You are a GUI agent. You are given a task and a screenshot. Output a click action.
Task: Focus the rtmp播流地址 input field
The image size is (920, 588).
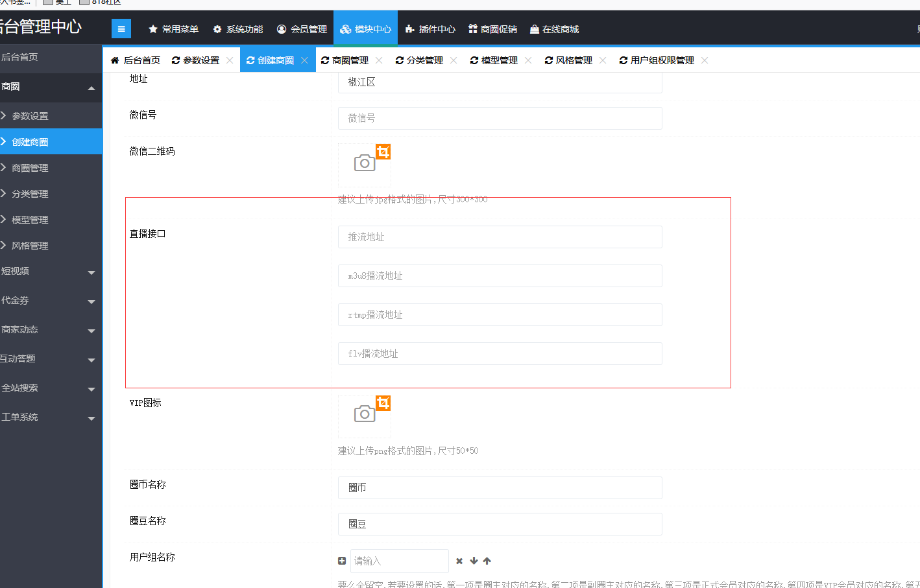pyautogui.click(x=500, y=315)
